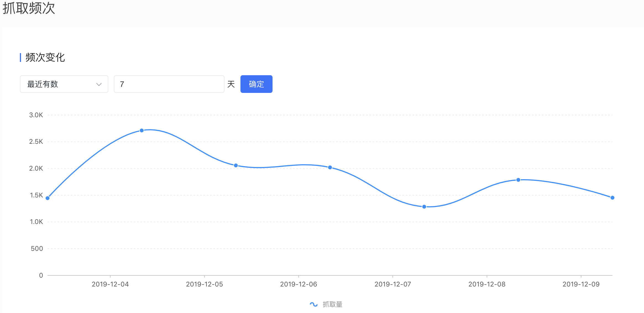Toggle the 抓取量 legend label
Screen dimensions: 644x313
click(x=333, y=304)
